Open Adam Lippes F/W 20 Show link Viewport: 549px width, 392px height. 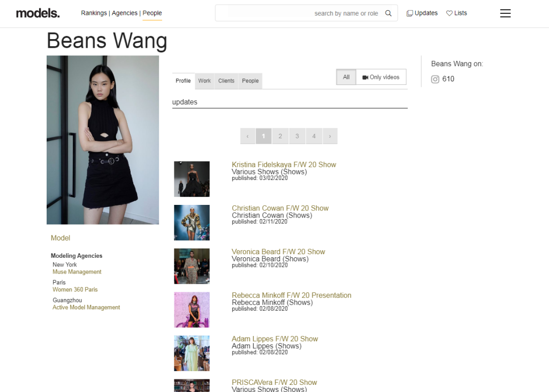click(275, 339)
